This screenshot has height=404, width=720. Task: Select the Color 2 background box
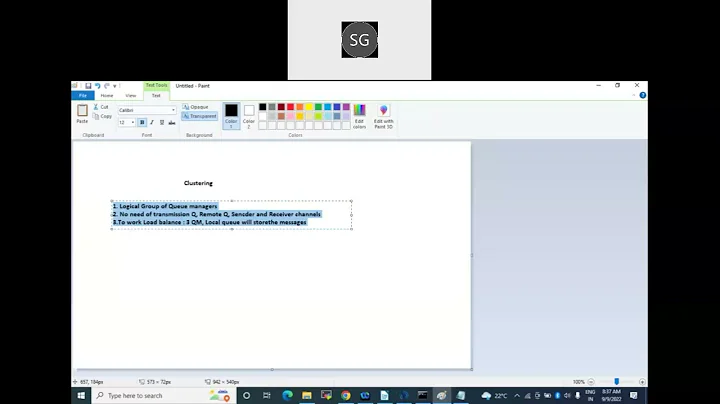coord(249,116)
